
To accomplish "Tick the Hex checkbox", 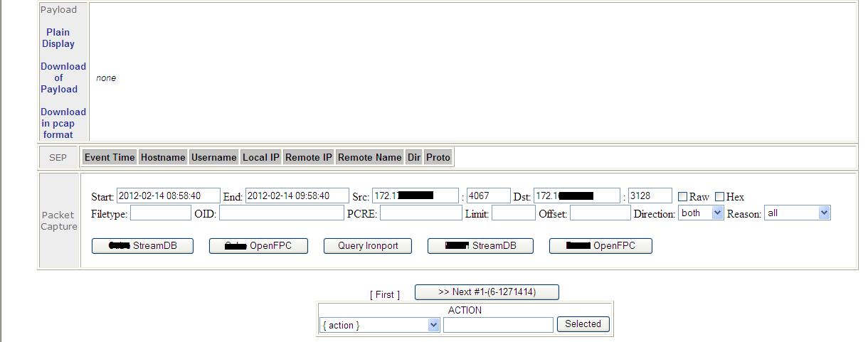I will click(719, 197).
